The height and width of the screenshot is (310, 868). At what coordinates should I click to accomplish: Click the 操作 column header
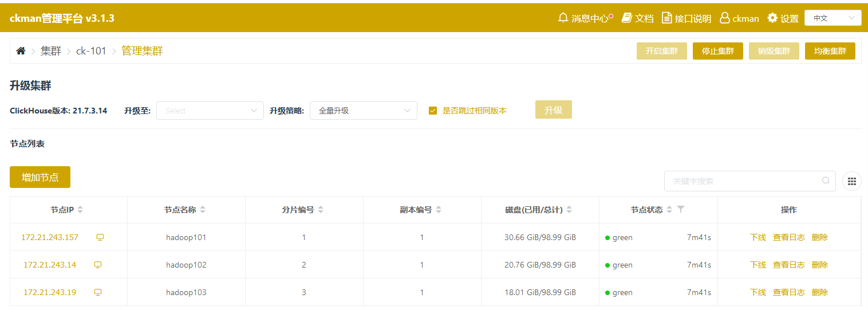tap(789, 210)
